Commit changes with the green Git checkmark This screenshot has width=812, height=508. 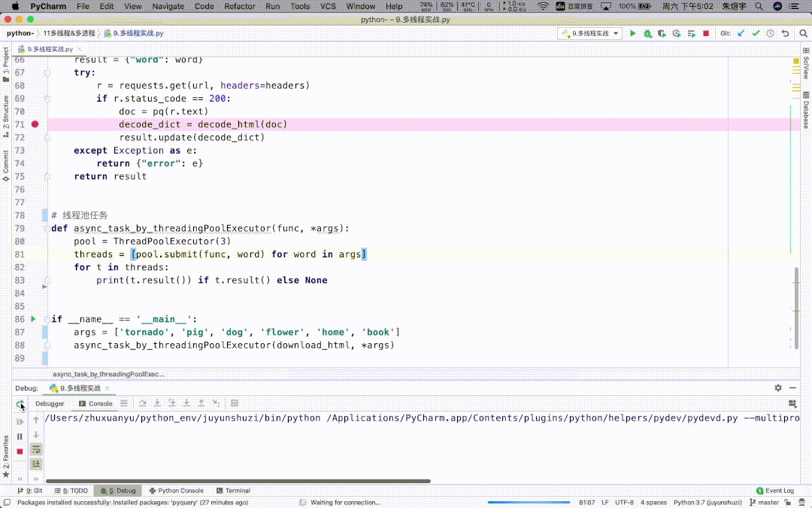[756, 33]
